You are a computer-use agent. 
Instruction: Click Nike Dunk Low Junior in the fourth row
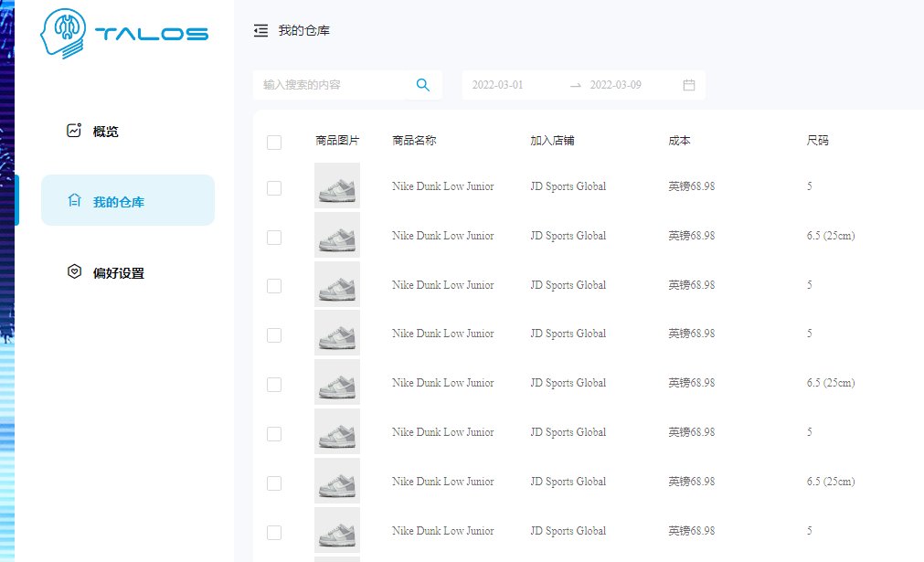point(443,334)
